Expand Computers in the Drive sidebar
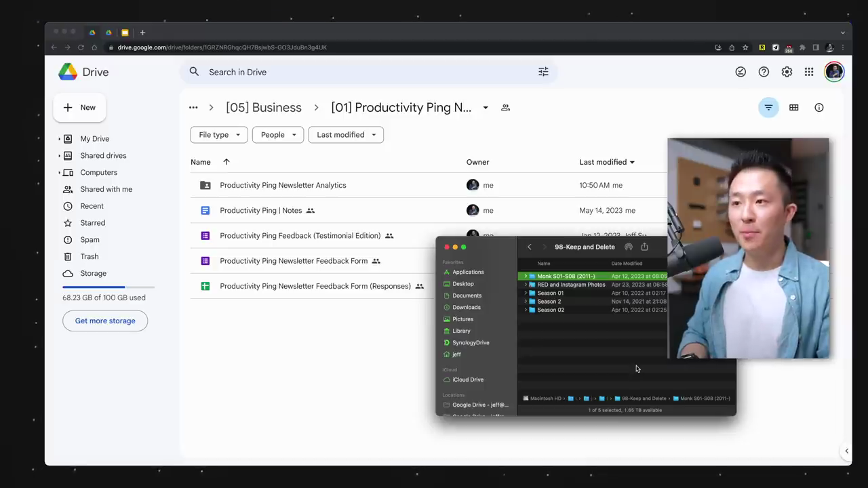This screenshot has height=488, width=868. tap(59, 173)
